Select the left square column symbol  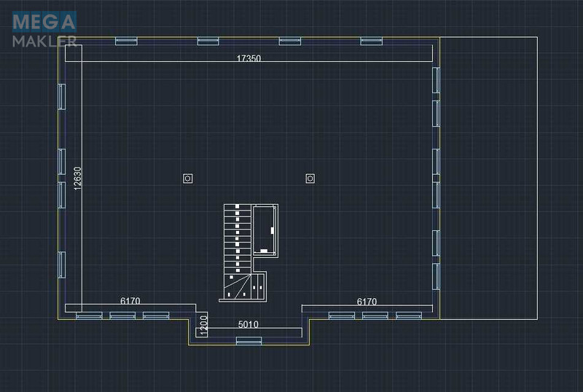[x=188, y=179]
